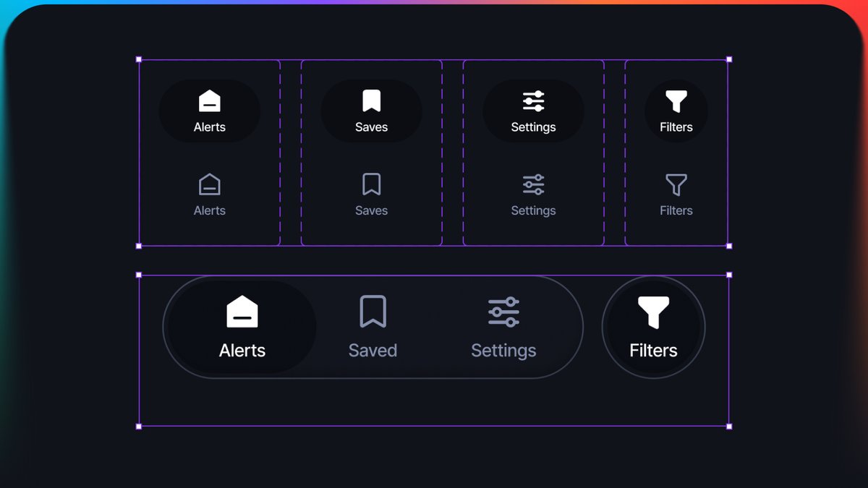Select bottom-right resize handle of upper frame
This screenshot has height=488, width=868.
coord(729,246)
